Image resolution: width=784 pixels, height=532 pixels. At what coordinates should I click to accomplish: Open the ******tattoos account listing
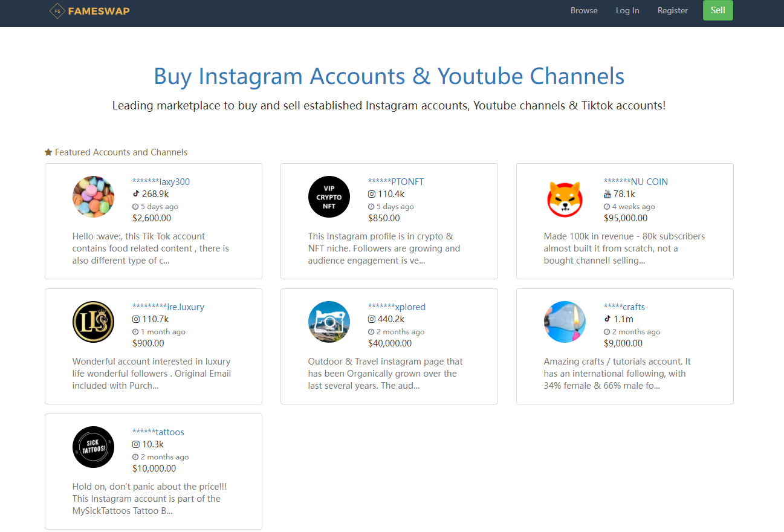tap(158, 432)
